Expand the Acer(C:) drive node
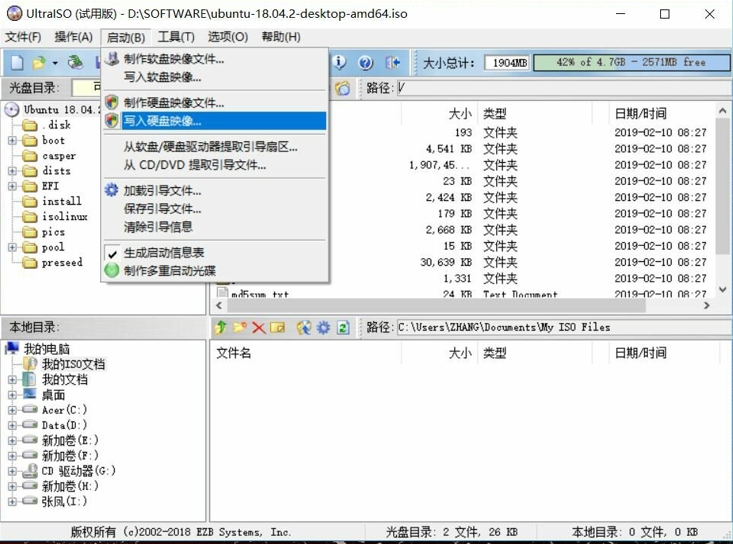Image resolution: width=733 pixels, height=544 pixels. pos(13,410)
